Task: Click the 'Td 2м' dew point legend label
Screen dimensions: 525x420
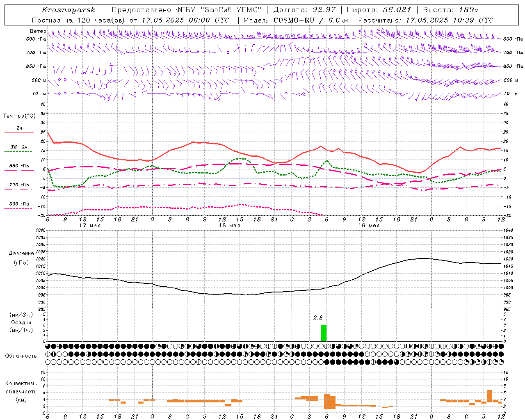Action: (19, 147)
